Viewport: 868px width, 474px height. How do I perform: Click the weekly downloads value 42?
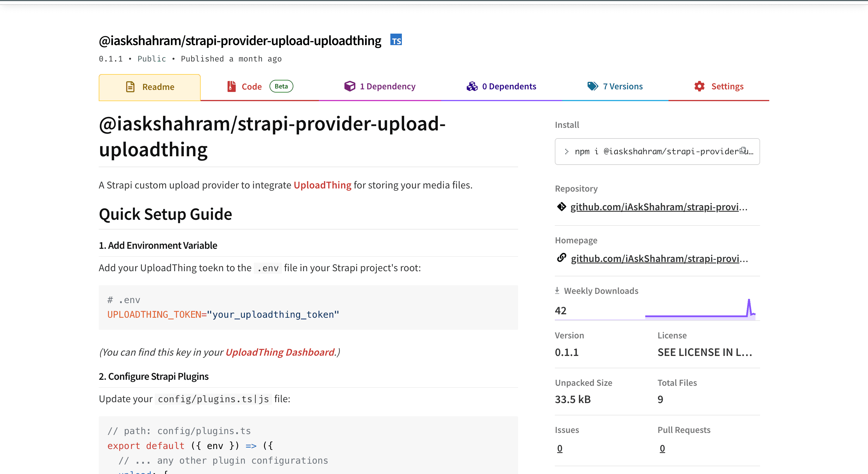tap(561, 311)
